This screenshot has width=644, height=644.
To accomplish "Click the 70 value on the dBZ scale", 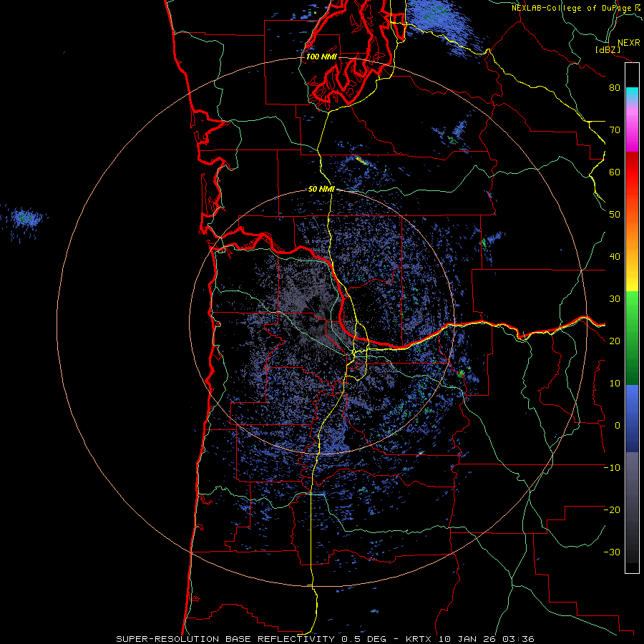I will (615, 130).
